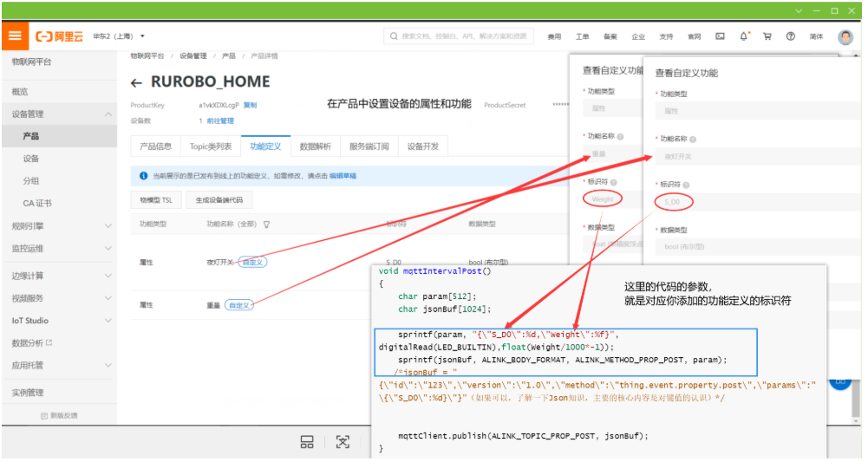This screenshot has width=868, height=475.
Task: Switch to the 服务端订阅 tab
Action: (369, 146)
